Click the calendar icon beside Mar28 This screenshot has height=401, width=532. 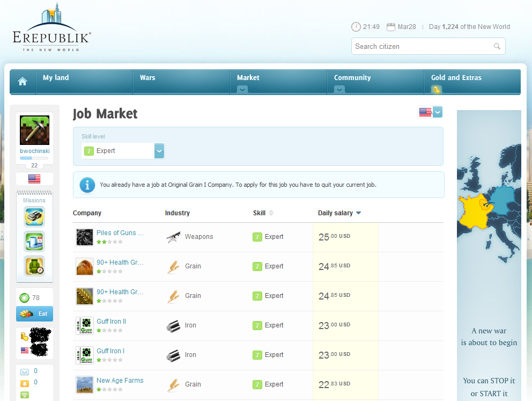[x=391, y=27]
